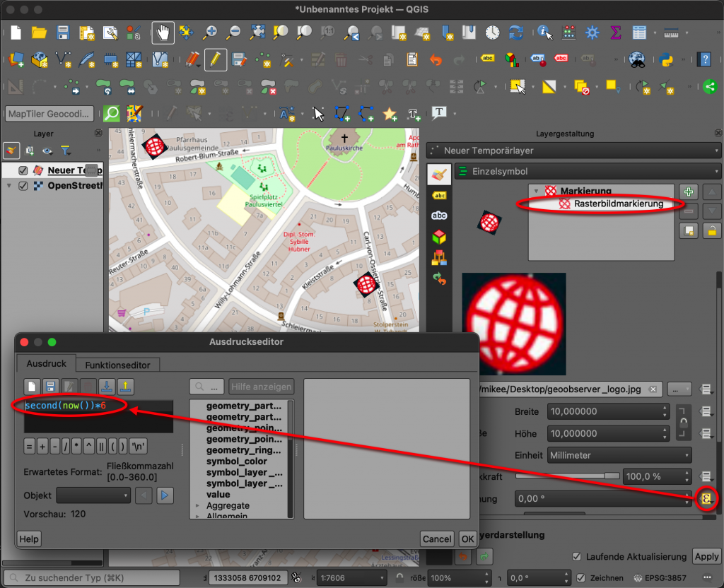Image resolution: width=724 pixels, height=588 pixels.
Task: Open the attribute table icon
Action: pyautogui.click(x=639, y=33)
